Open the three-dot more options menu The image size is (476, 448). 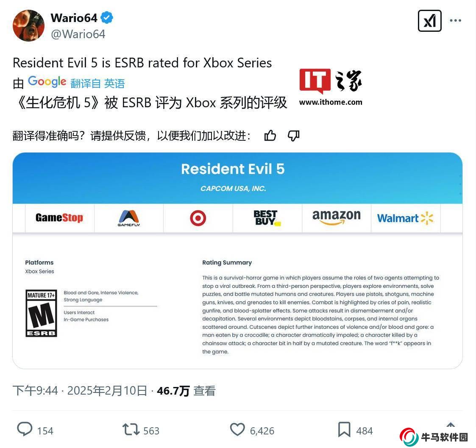(455, 21)
